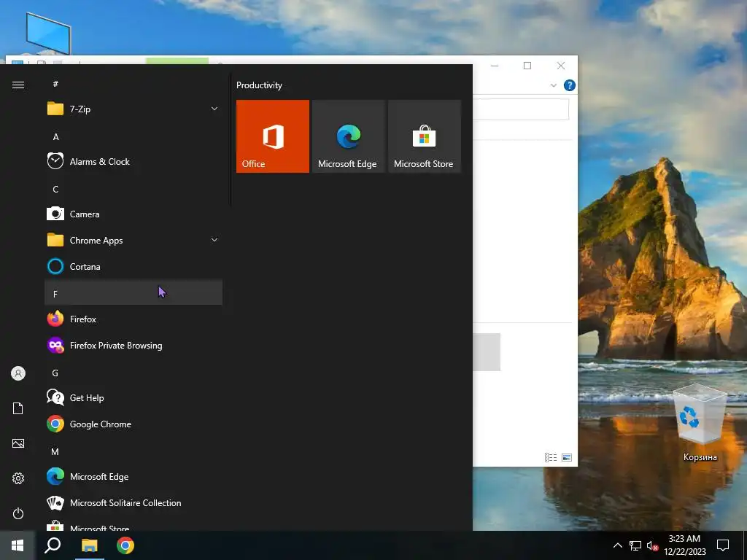Open Pictures from the Start sidebar

(x=18, y=443)
